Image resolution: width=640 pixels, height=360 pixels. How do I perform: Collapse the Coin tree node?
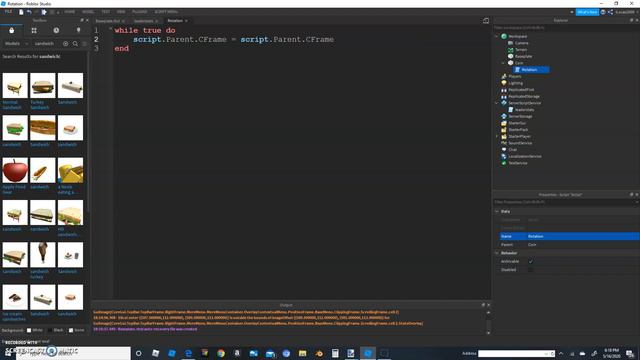point(503,63)
